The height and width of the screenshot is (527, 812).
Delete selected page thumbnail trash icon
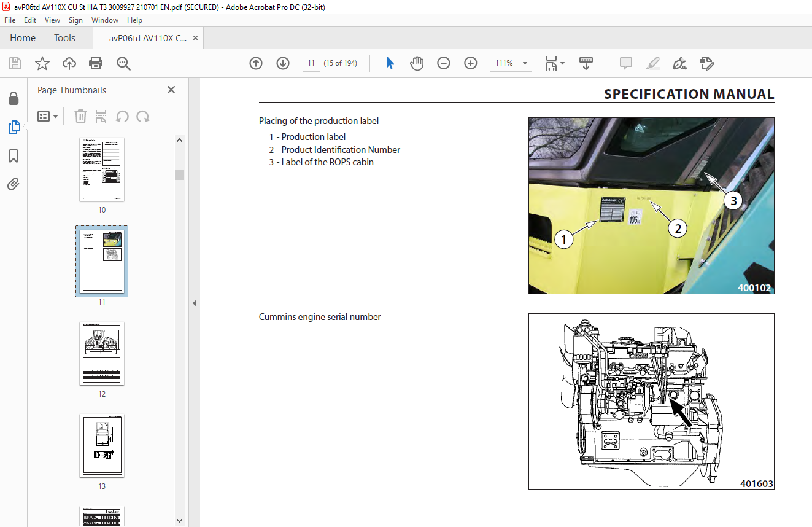click(80, 116)
